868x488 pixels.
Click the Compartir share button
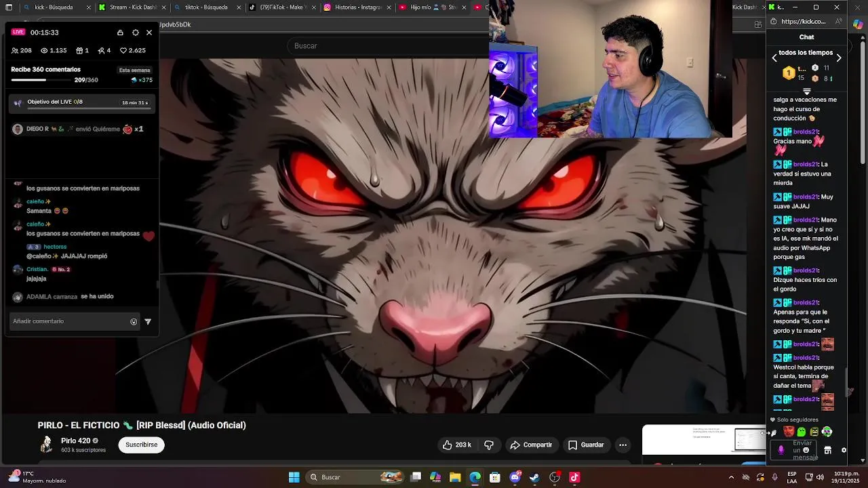(x=531, y=445)
